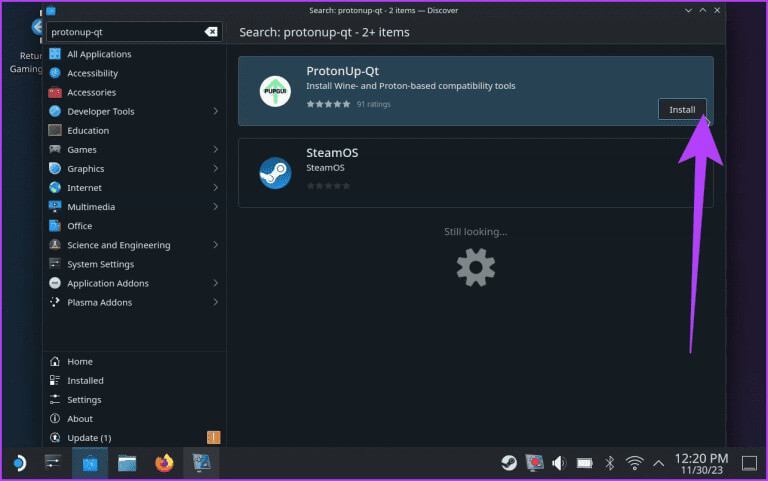
Task: Click the battery status tray icon
Action: [584, 463]
